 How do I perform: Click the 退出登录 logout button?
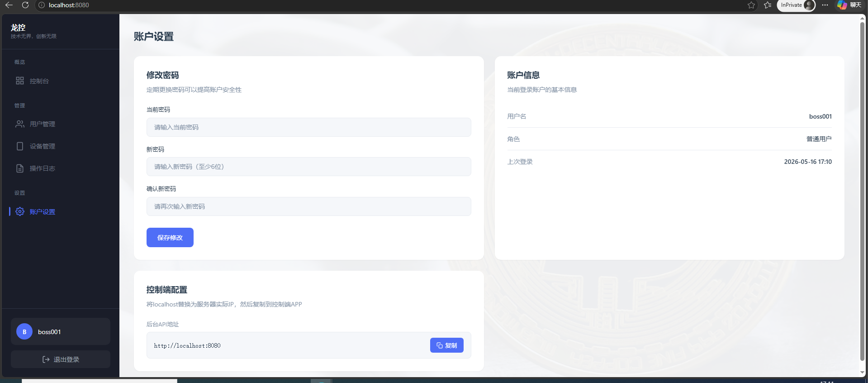click(x=61, y=359)
